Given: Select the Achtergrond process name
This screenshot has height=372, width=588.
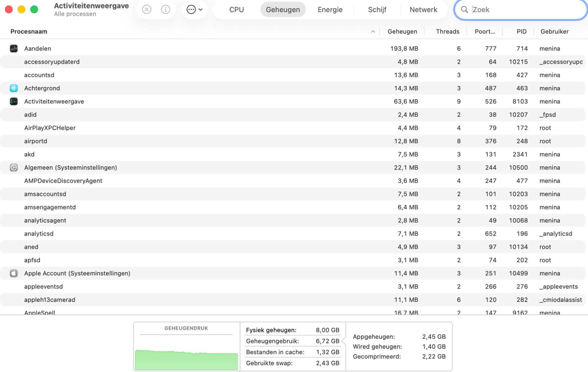Looking at the screenshot, I should point(42,88).
